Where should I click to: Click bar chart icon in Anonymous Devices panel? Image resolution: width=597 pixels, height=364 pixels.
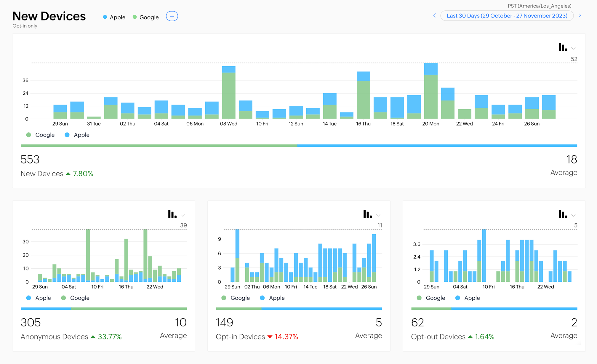coord(172,214)
